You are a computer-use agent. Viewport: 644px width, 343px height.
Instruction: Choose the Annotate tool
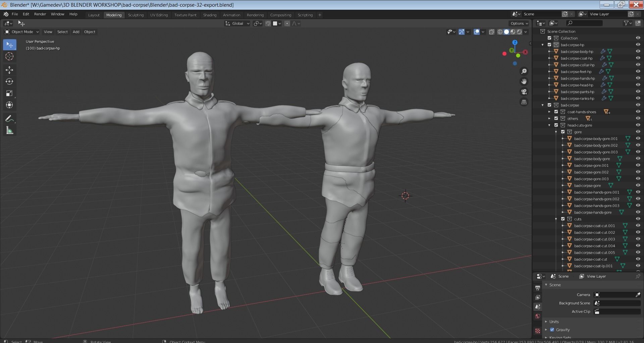(9, 119)
